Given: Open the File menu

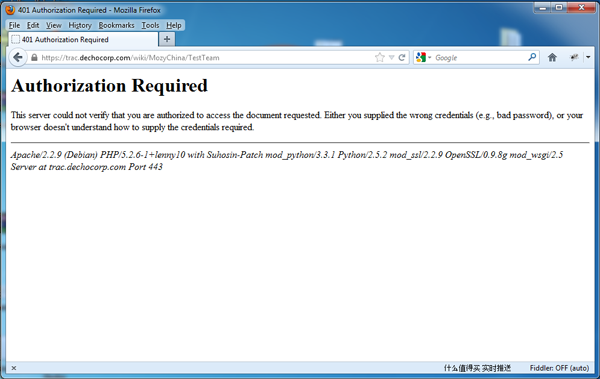Looking at the screenshot, I should pos(14,25).
